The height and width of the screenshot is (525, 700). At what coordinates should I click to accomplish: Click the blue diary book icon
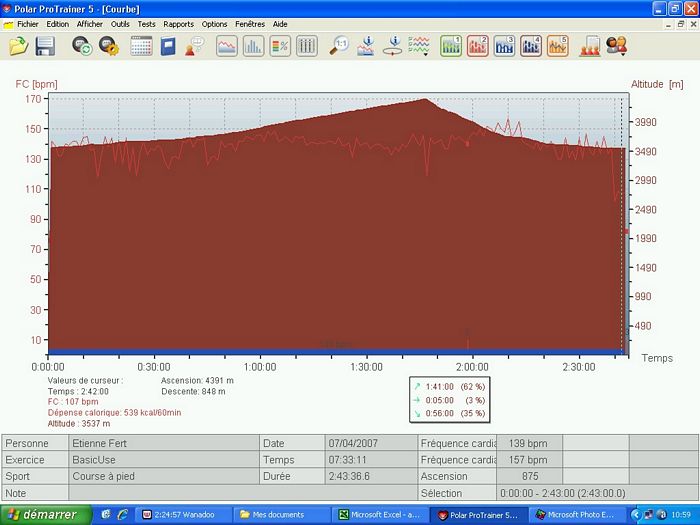[167, 46]
